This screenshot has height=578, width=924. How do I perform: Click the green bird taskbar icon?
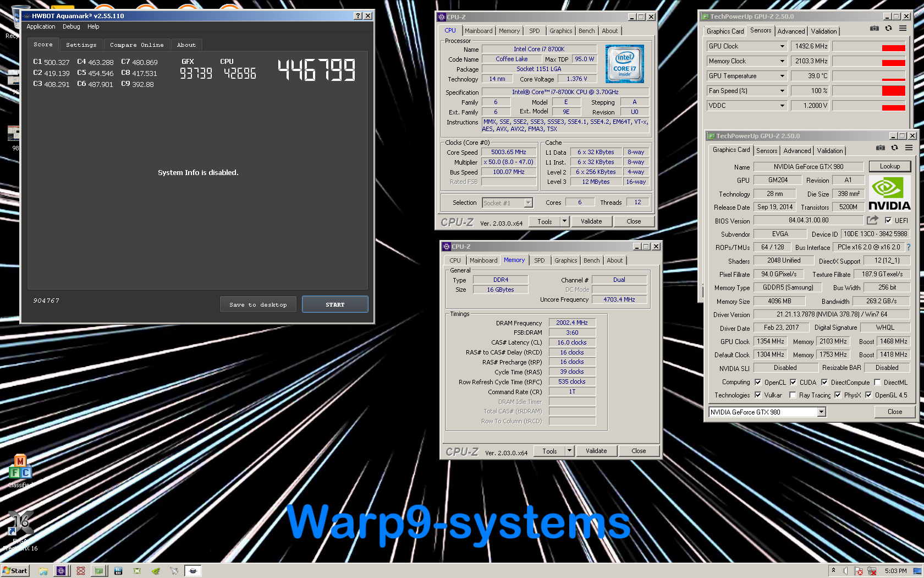coord(156,571)
